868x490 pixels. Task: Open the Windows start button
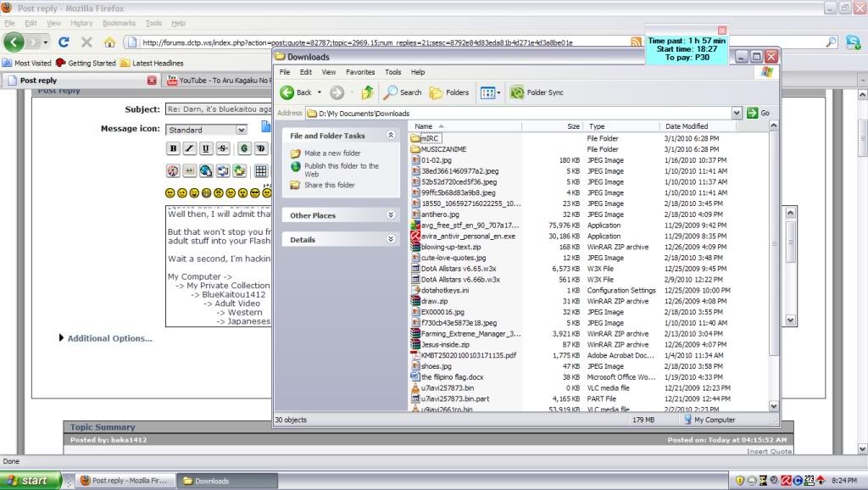click(30, 481)
